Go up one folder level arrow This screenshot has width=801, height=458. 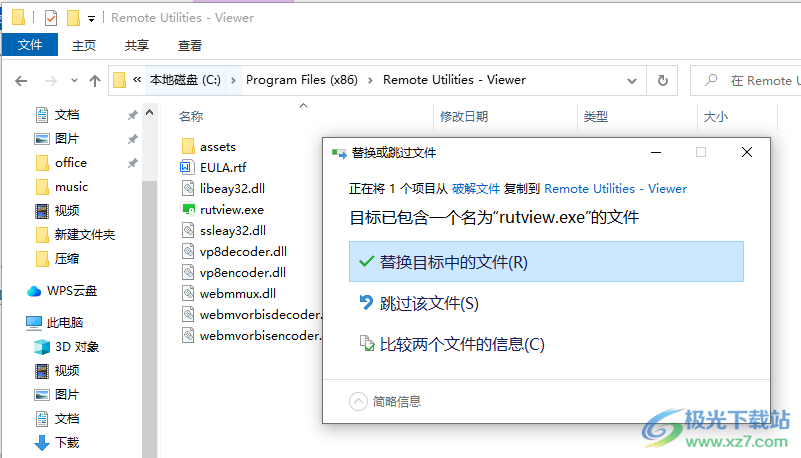pos(95,81)
